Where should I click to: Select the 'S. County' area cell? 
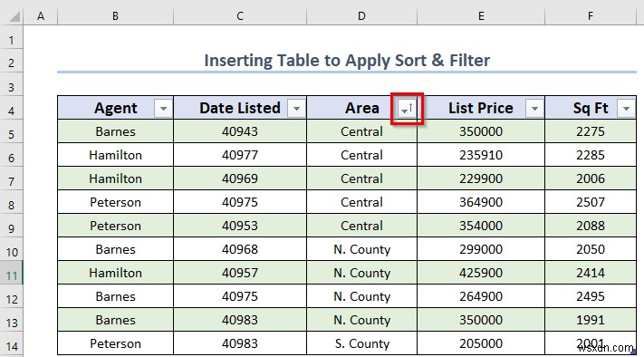(x=361, y=343)
